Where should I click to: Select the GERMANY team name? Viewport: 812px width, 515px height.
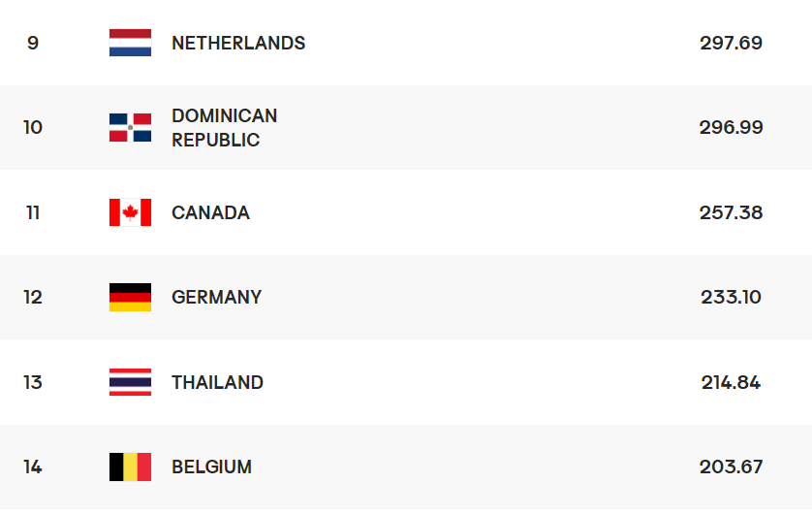click(216, 298)
